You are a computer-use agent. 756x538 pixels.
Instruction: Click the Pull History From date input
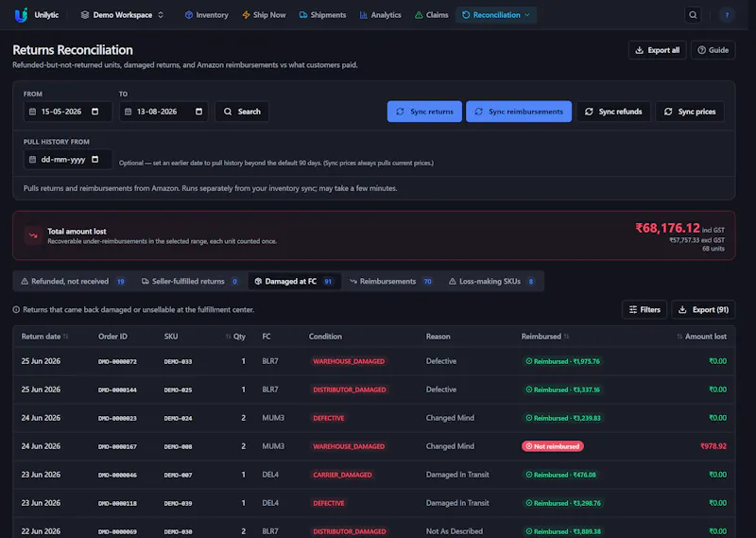point(67,159)
